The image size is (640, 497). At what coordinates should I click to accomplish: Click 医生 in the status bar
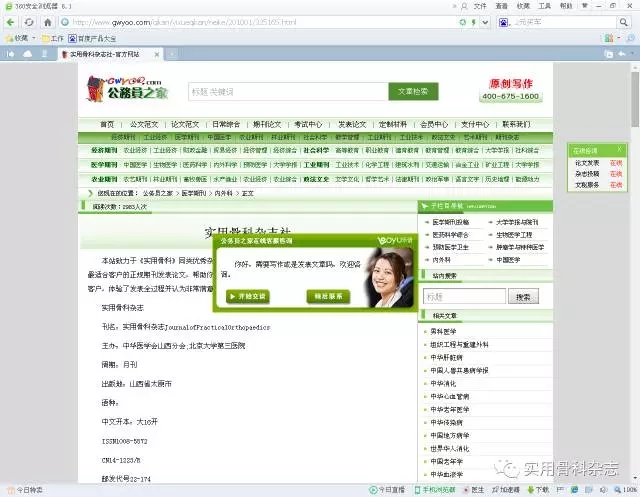tap(473, 490)
